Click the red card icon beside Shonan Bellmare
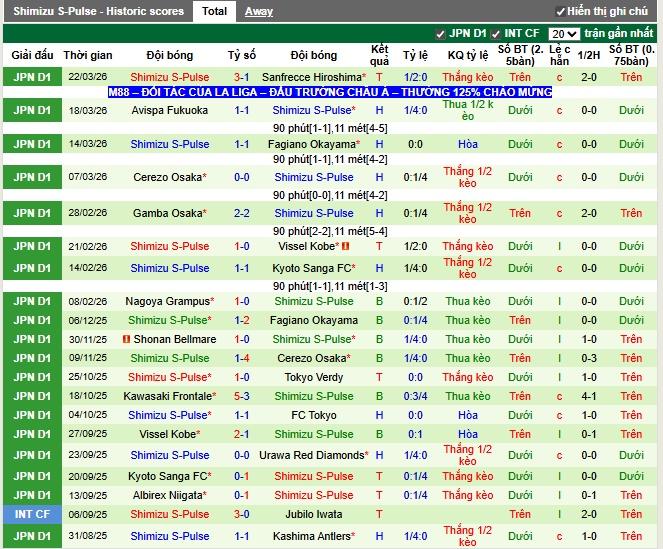 (127, 339)
